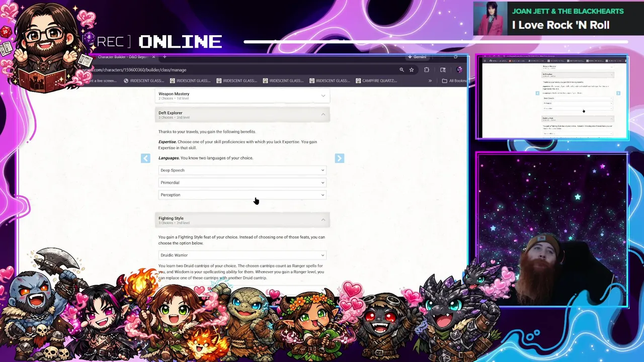
Task: Click 'You learn two Druid cantrips' text
Action: point(241,272)
